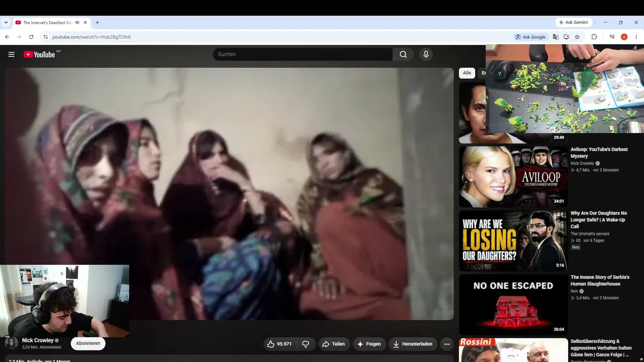
Task: Open 'Aviloop: YouTube's Darkest Mystery' title
Action: (599, 153)
